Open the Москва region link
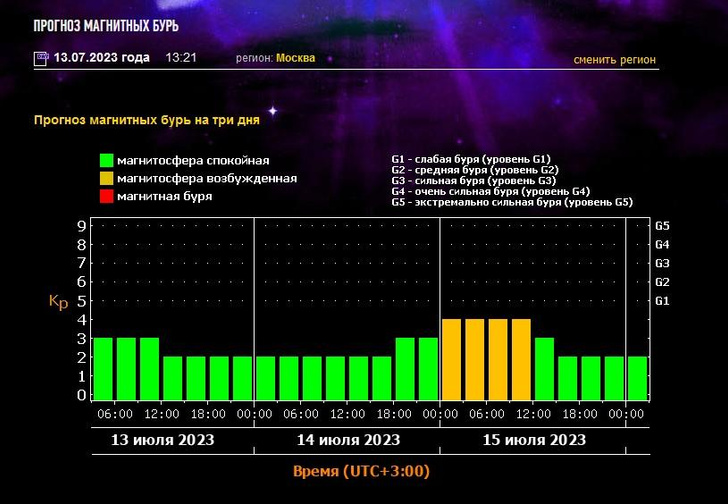This screenshot has width=728, height=504. coord(295,58)
